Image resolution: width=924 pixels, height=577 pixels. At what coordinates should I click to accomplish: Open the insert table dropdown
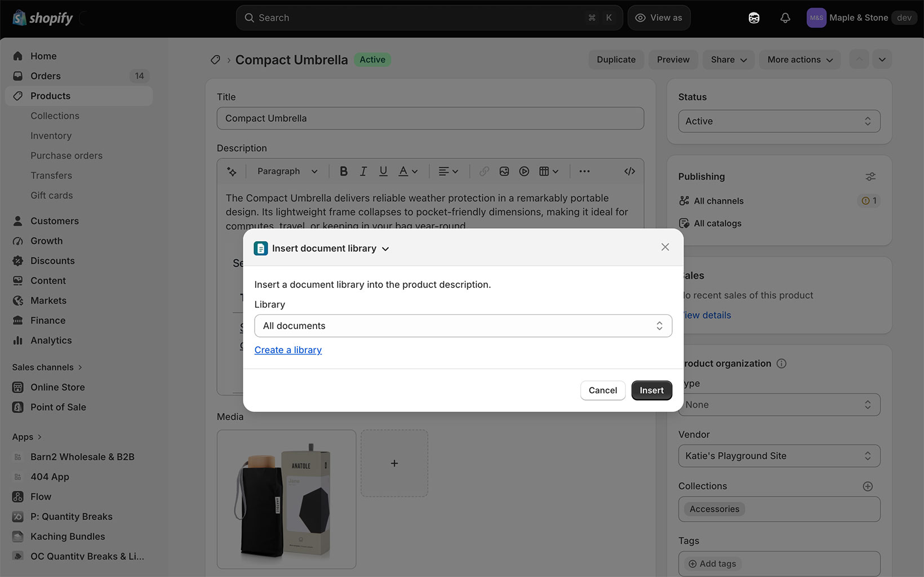pos(549,171)
